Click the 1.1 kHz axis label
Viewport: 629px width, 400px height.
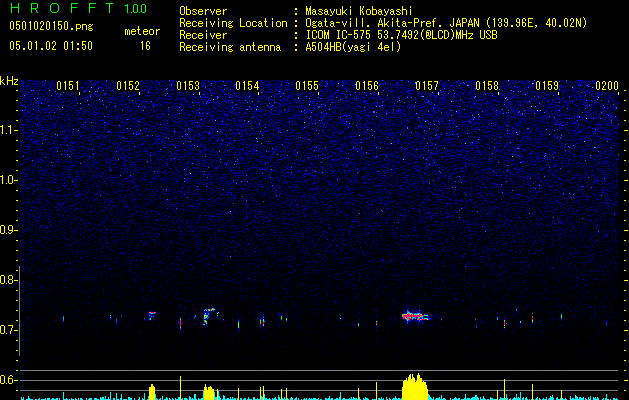coord(9,130)
